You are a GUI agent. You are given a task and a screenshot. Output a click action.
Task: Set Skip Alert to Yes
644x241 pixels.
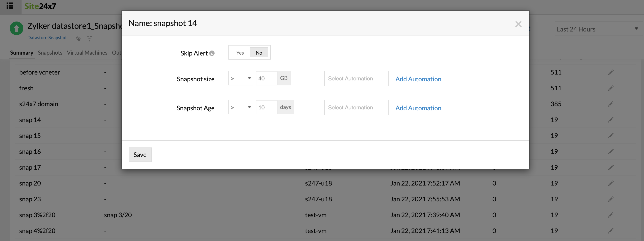click(240, 53)
